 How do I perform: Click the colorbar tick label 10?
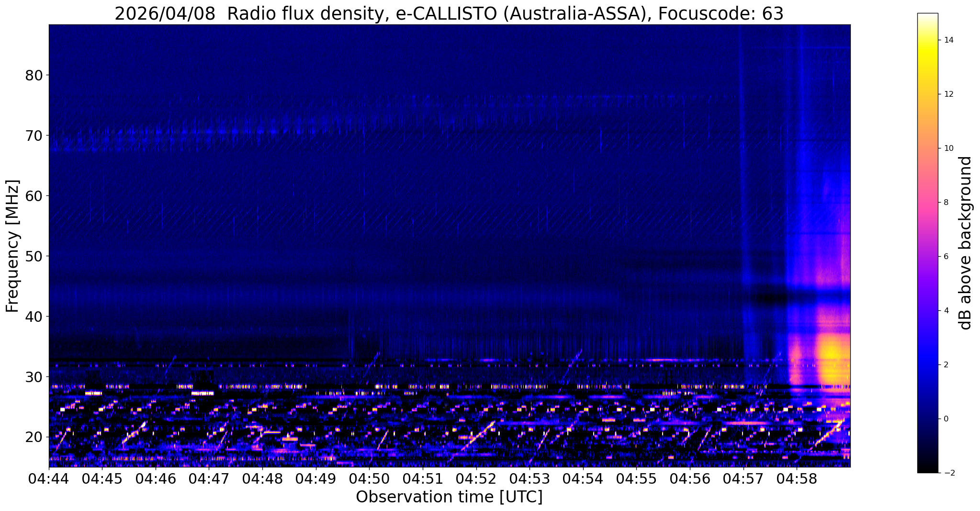pos(948,148)
